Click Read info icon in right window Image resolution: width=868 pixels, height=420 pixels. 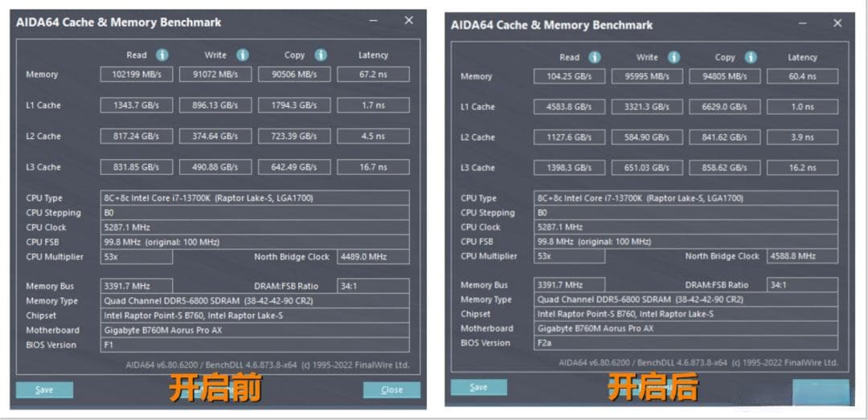tap(595, 57)
